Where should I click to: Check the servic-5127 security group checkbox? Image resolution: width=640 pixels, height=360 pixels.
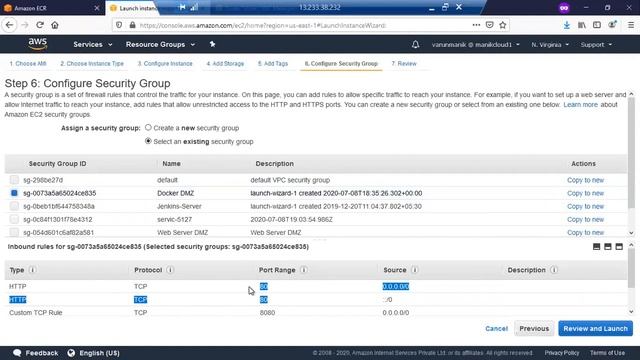[14, 219]
